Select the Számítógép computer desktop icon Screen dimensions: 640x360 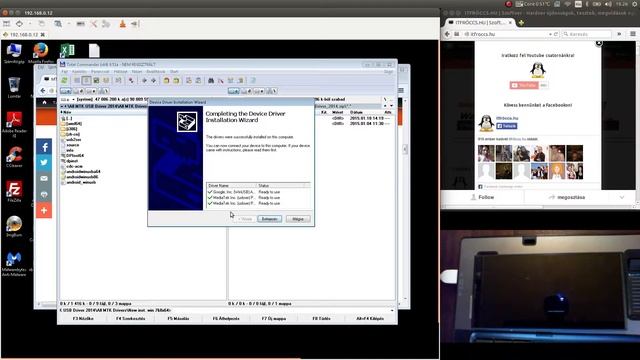[14, 53]
